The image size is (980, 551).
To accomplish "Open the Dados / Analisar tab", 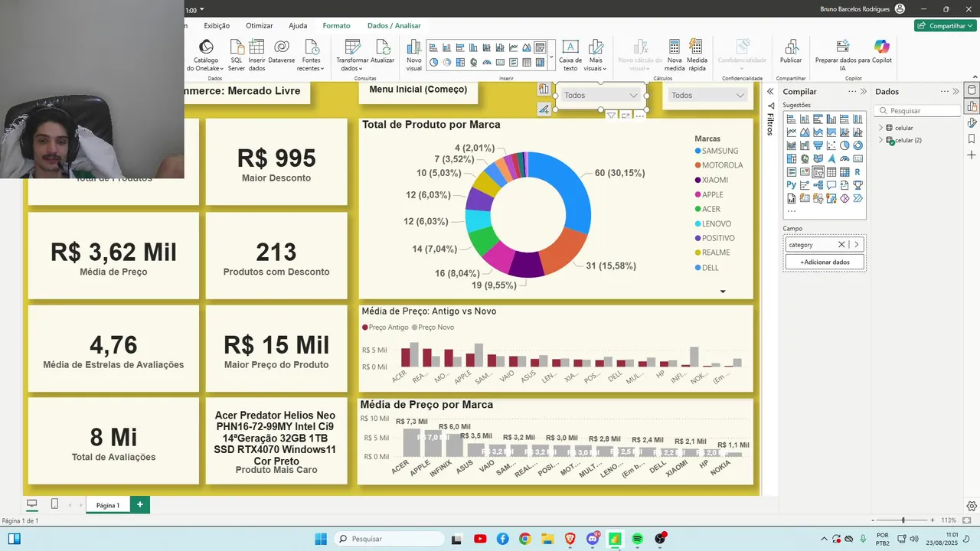I will [x=394, y=26].
